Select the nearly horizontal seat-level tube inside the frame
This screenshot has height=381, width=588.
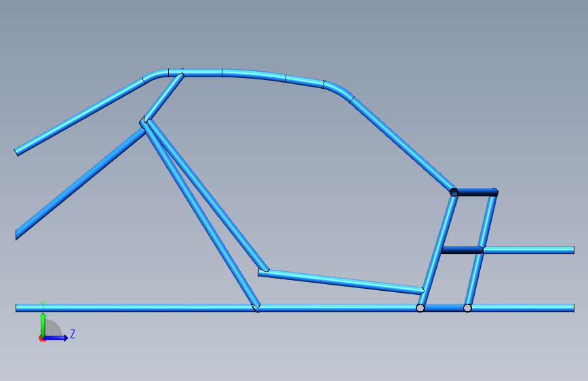(341, 282)
